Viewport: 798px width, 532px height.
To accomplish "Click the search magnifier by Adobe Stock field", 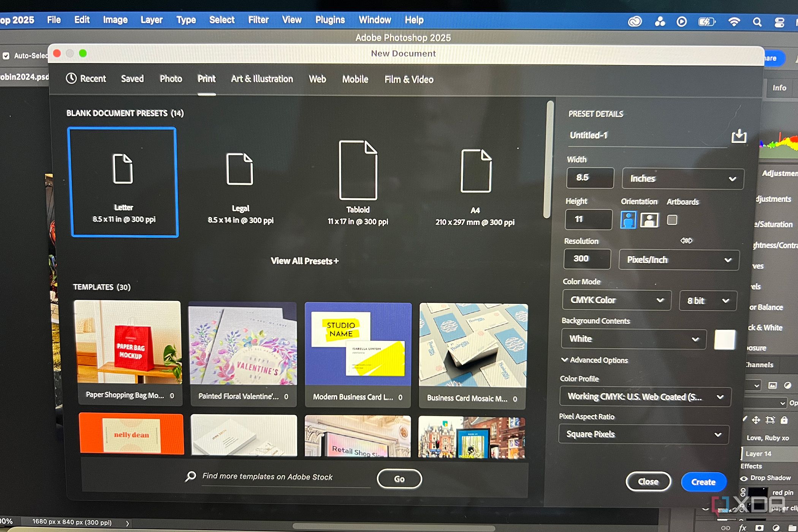I will pos(190,476).
